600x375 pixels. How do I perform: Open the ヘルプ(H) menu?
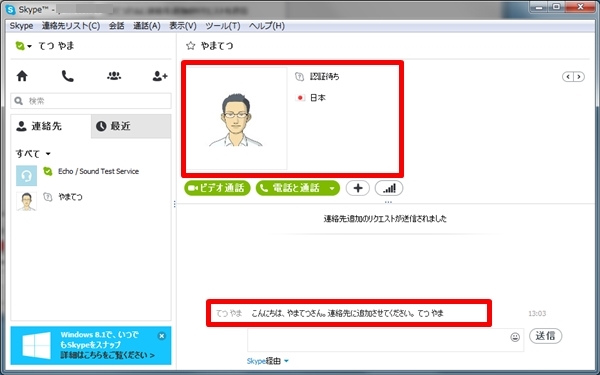pos(267,26)
